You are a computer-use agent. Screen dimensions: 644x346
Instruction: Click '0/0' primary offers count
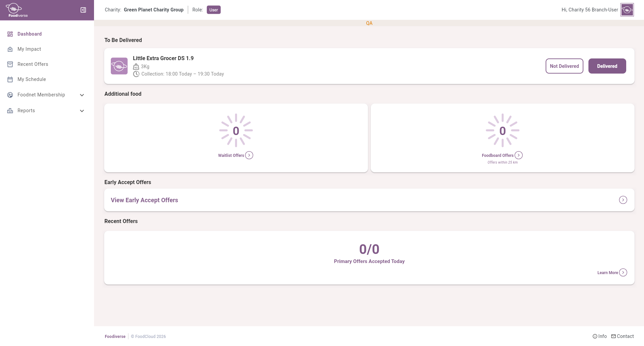click(369, 249)
